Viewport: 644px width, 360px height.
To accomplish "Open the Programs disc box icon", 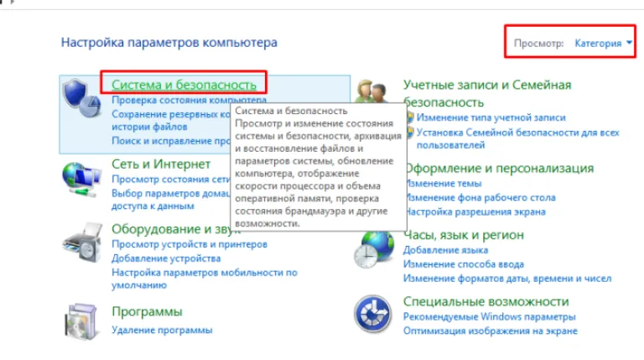I will point(81,321).
